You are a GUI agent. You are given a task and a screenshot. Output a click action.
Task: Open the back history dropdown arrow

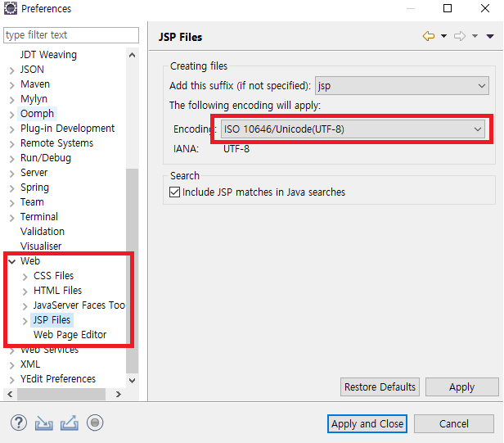(x=443, y=36)
